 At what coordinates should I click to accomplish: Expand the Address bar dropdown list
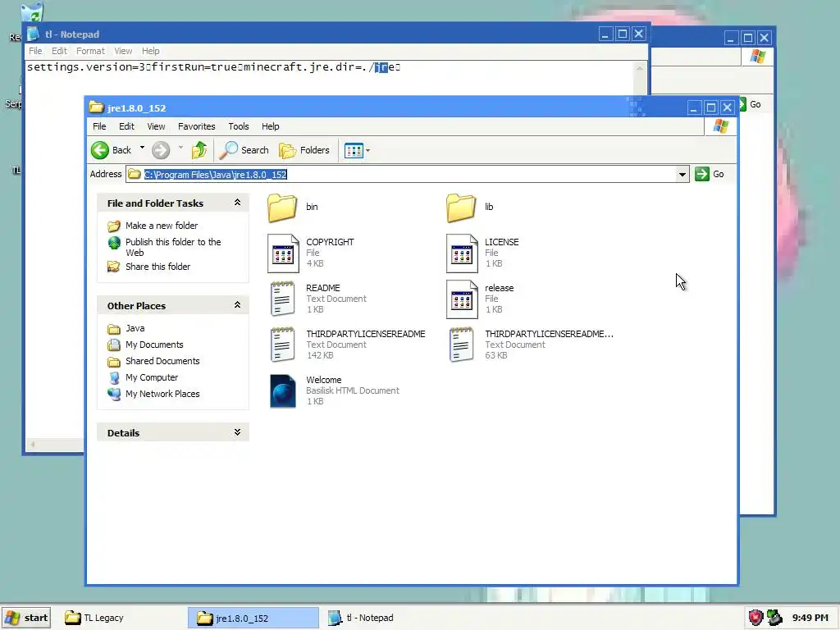(682, 174)
